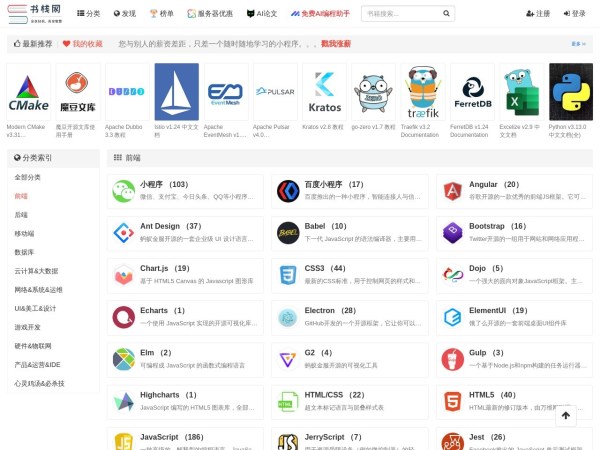Click the 注册 sign-up link

point(538,14)
